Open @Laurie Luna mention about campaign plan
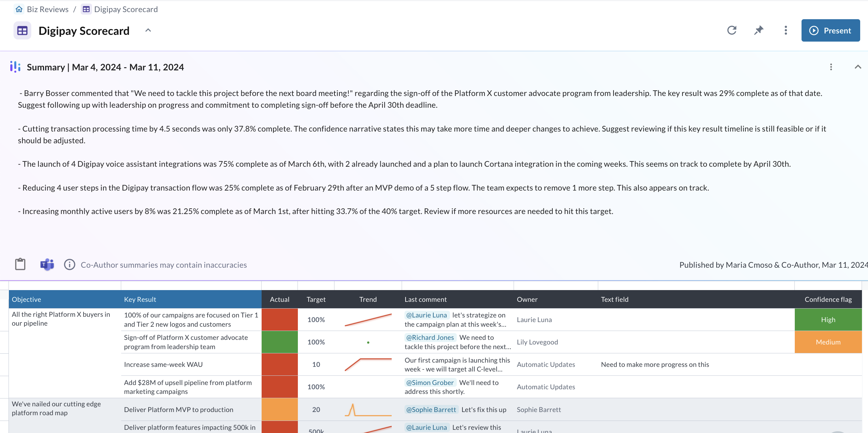The height and width of the screenshot is (433, 868). tap(427, 315)
